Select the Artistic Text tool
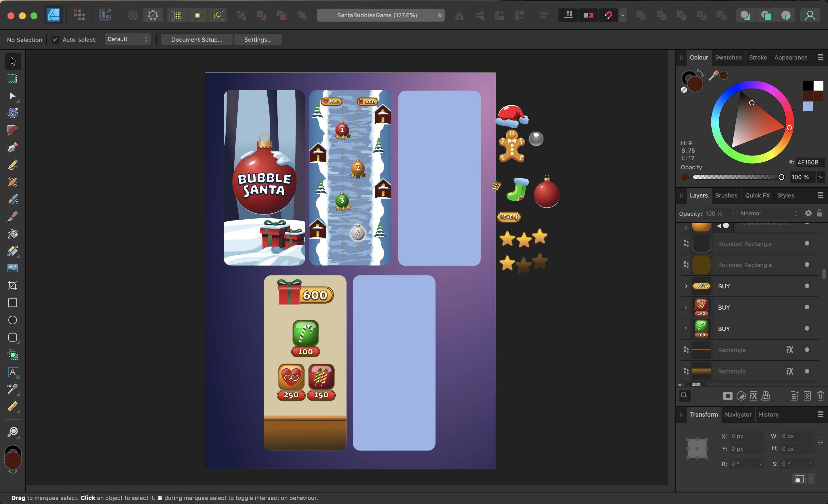The height and width of the screenshot is (504, 828). tap(12, 372)
